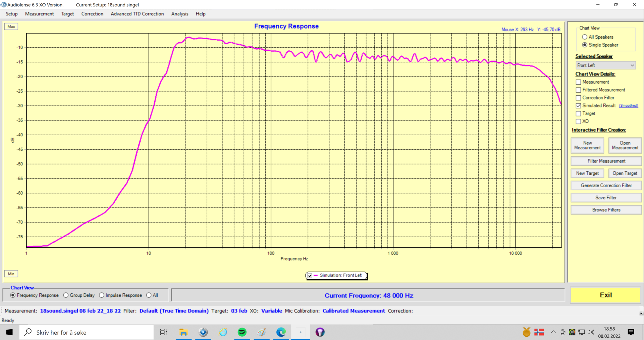Open the Target menu
644x340 pixels.
[67, 14]
